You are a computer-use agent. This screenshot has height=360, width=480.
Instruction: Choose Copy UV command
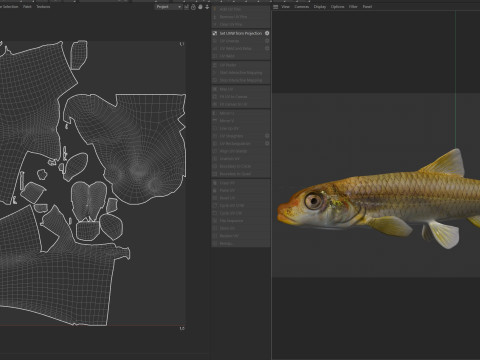(241, 183)
